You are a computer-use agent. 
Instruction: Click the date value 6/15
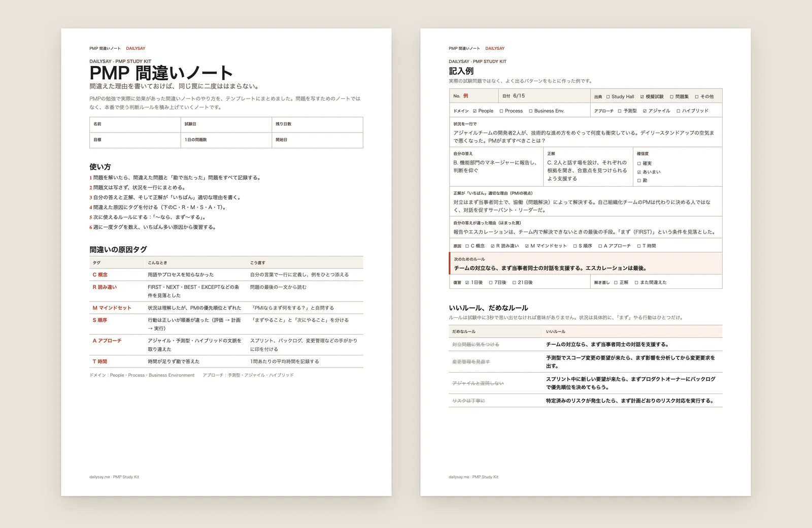[519, 95]
